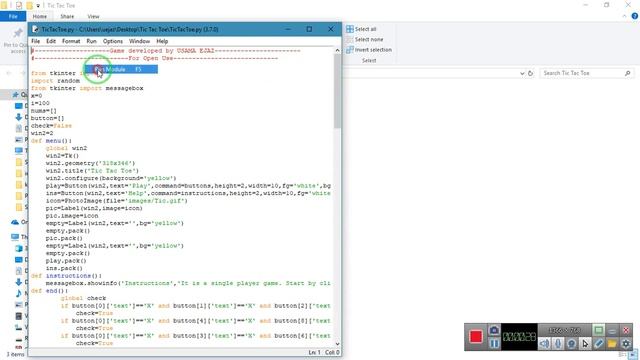
Task: Open the IDLE Format menu
Action: (x=71, y=41)
